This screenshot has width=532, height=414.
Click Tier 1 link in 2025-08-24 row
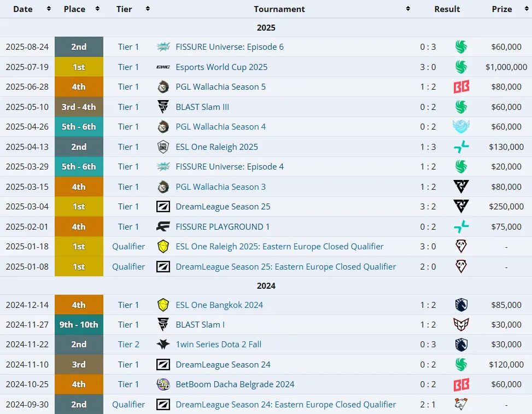tap(128, 47)
